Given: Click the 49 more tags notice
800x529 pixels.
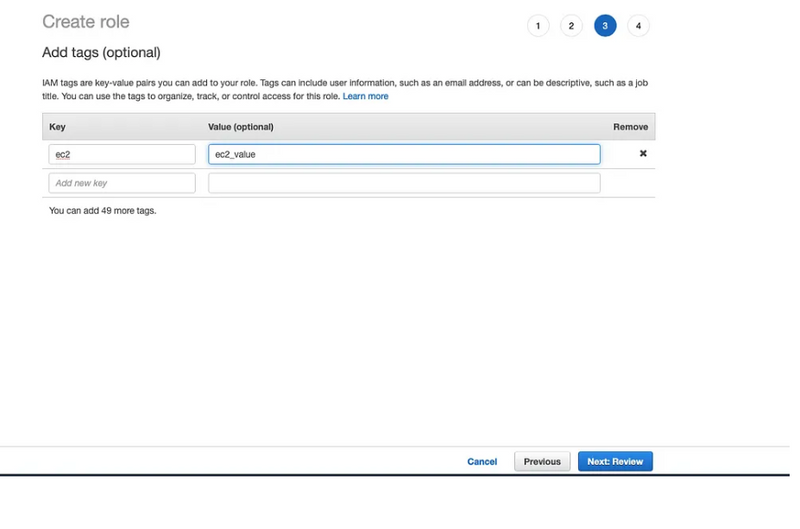Looking at the screenshot, I should click(x=103, y=211).
